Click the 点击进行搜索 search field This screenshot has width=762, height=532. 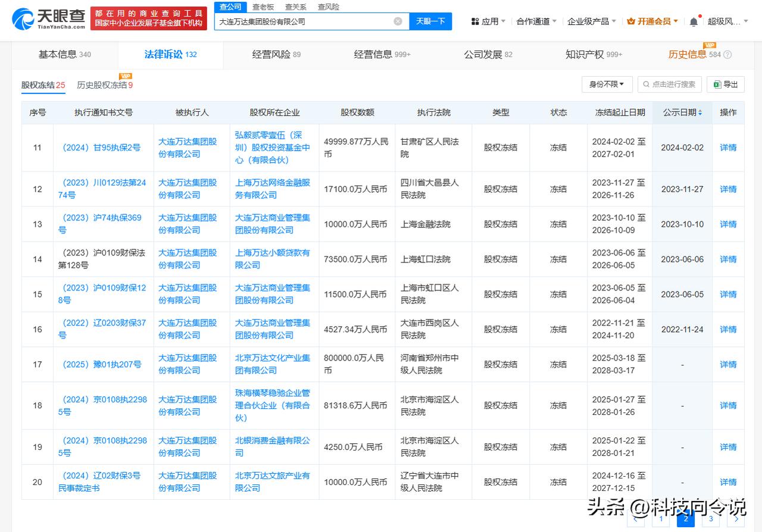point(670,85)
